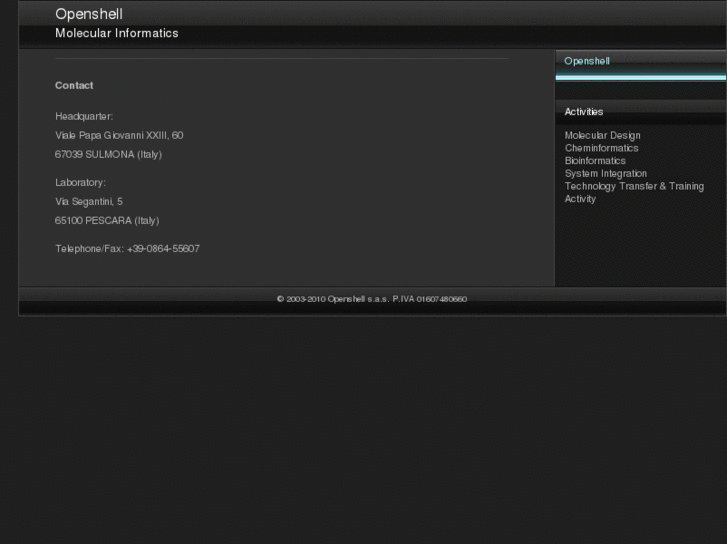Viewport: 727px width, 545px height.
Task: Click the Headquarter: label
Action: (84, 116)
